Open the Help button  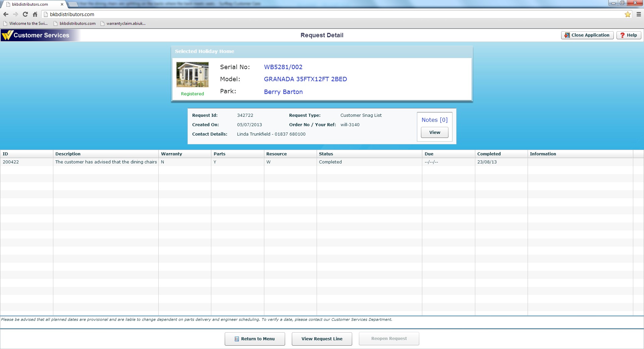coord(629,35)
